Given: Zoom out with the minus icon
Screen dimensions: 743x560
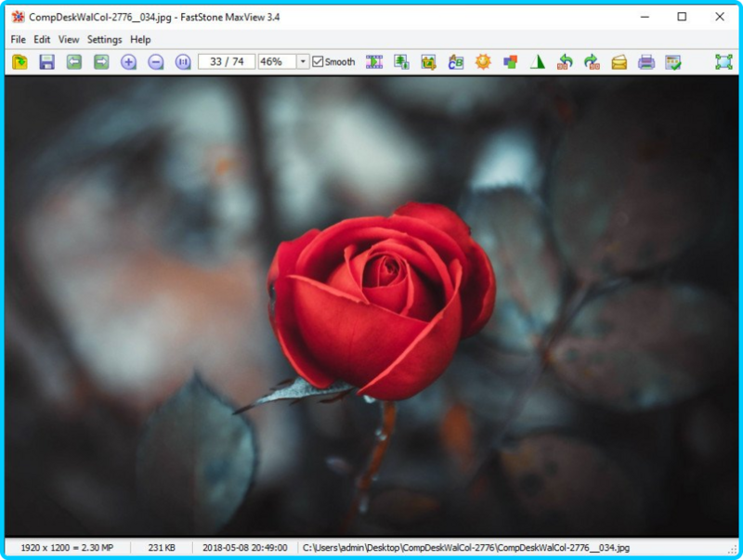Looking at the screenshot, I should [156, 62].
